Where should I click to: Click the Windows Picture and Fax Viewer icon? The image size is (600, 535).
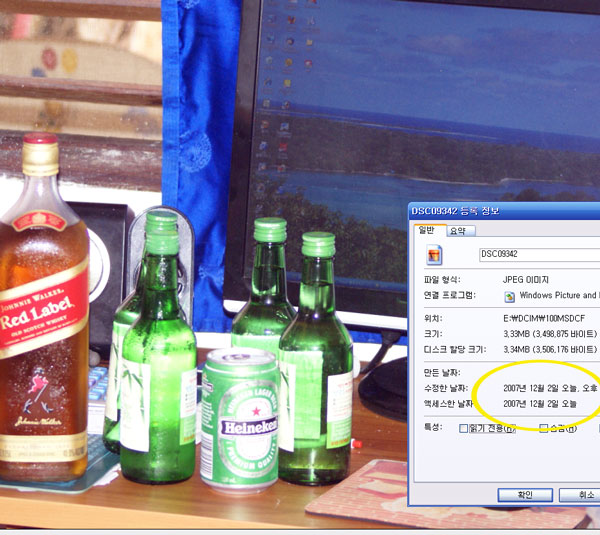point(509,296)
